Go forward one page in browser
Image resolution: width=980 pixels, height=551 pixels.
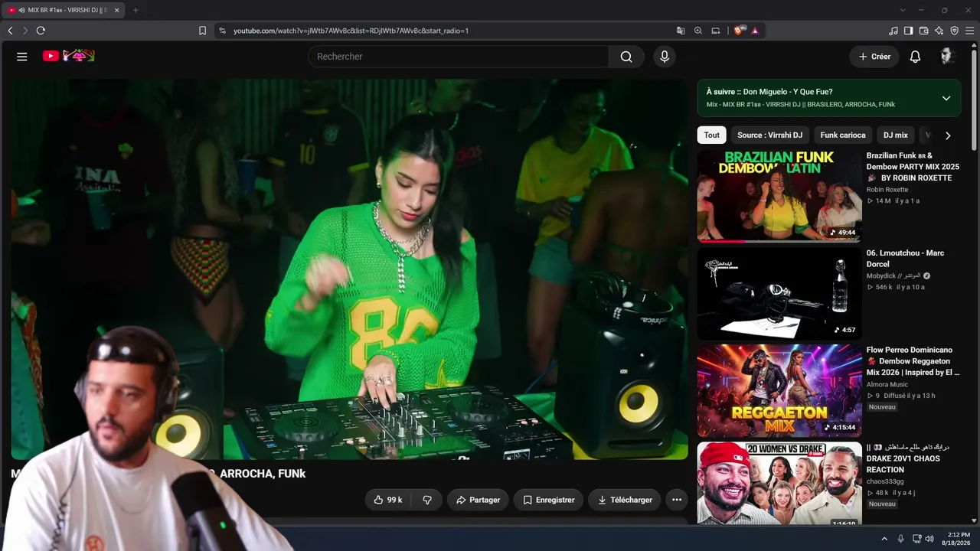[25, 31]
